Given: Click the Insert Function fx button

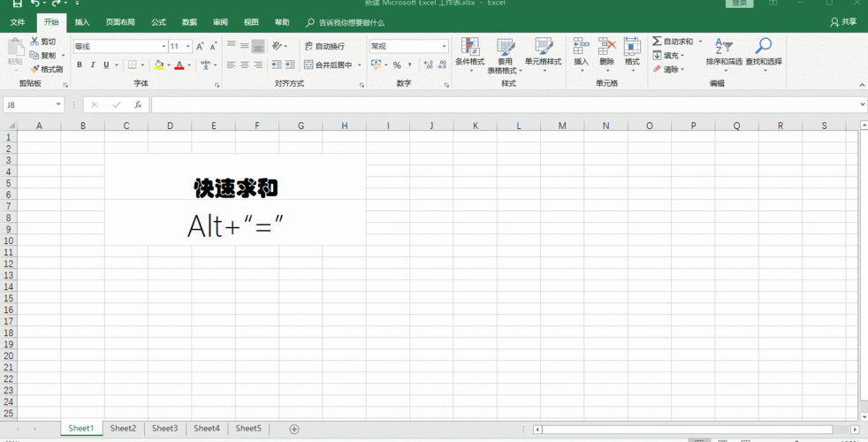Looking at the screenshot, I should pyautogui.click(x=138, y=104).
